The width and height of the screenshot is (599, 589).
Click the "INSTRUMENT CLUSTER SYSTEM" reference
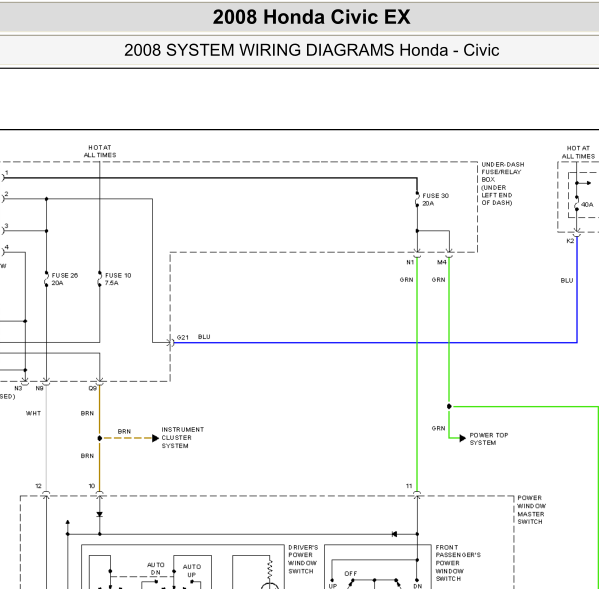click(183, 438)
